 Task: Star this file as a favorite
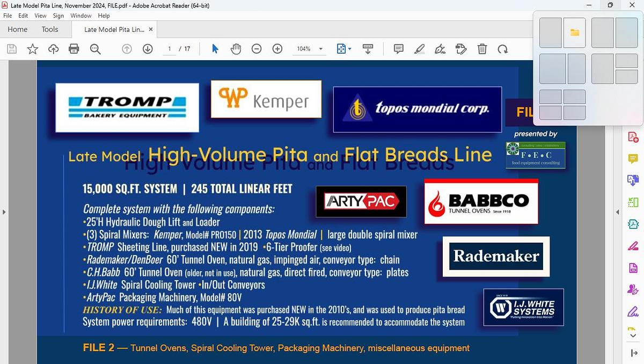click(33, 49)
